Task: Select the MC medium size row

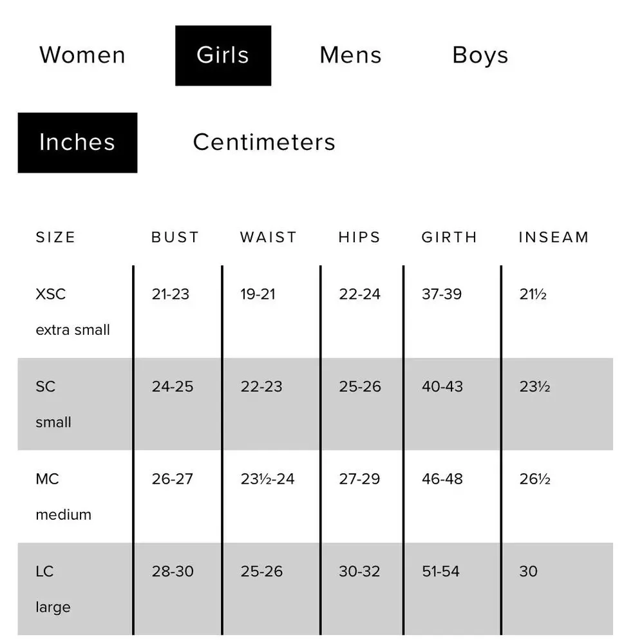Action: (x=316, y=497)
